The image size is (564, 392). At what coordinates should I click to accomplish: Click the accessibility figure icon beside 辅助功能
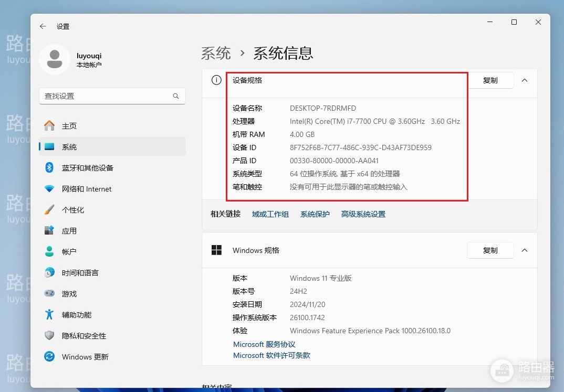49,314
